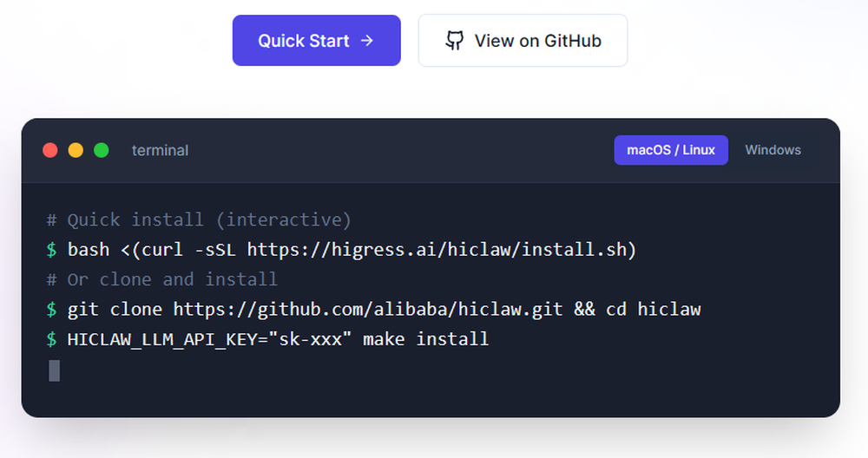Image resolution: width=868 pixels, height=458 pixels.
Task: Click the green terminal dot
Action: [102, 150]
